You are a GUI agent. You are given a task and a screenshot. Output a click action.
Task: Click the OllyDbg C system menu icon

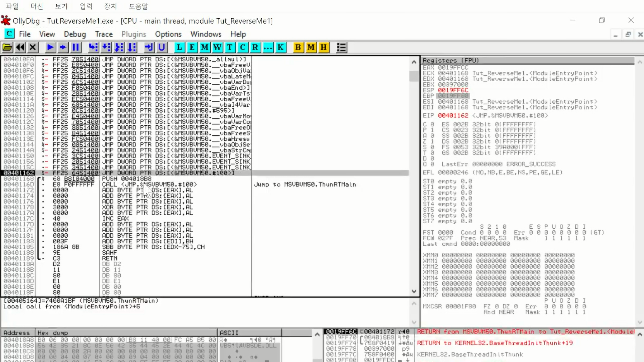(9, 34)
